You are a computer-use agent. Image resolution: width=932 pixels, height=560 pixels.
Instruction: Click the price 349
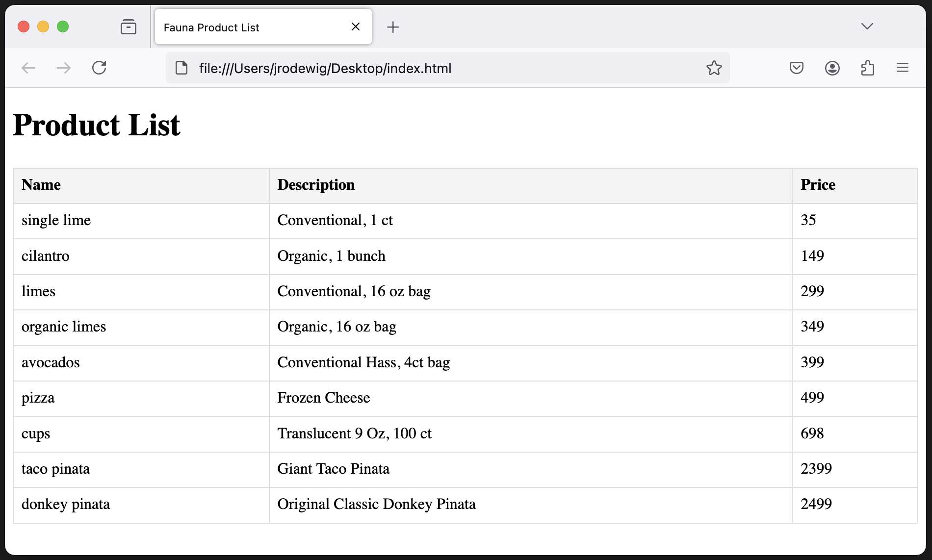pos(812,327)
